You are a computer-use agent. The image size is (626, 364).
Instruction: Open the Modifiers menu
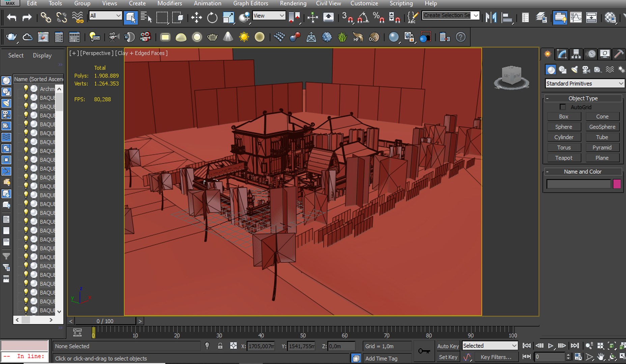pos(170,3)
